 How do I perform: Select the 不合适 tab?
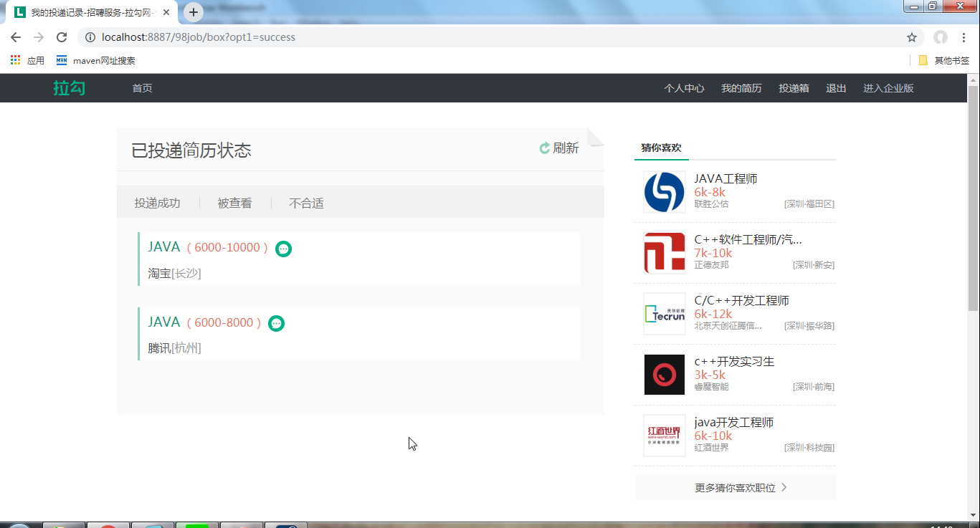(x=306, y=203)
